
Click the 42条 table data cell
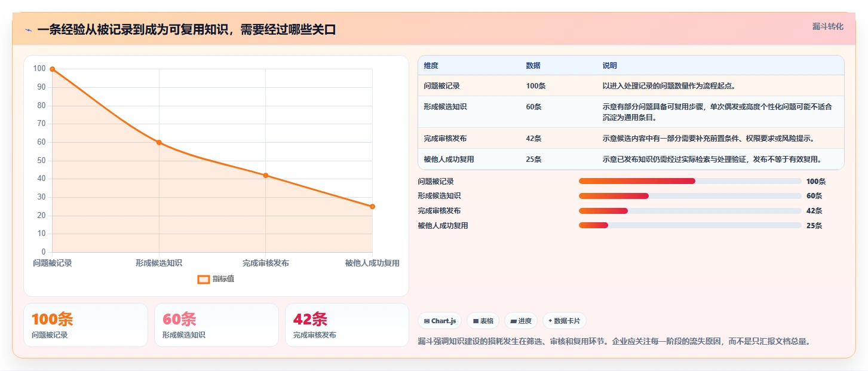533,139
